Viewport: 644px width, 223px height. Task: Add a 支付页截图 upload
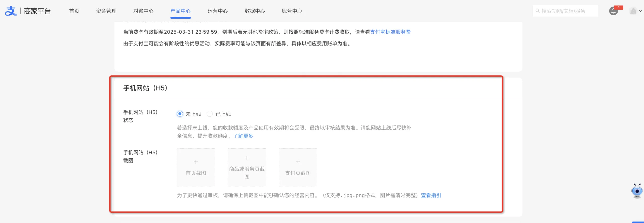tap(298, 167)
